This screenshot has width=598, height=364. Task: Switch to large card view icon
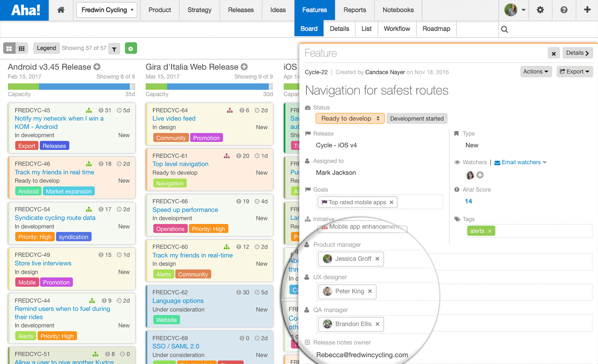(9, 49)
